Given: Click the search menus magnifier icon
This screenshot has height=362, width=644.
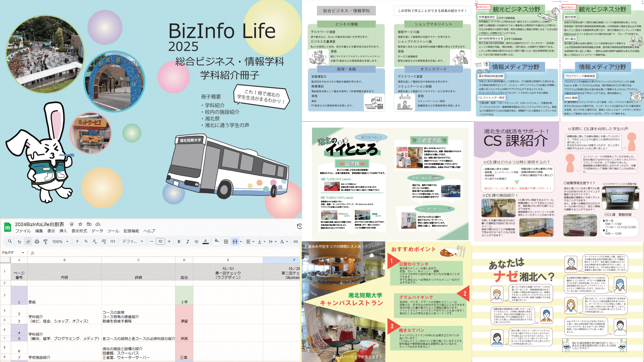Looking at the screenshot, I should pyautogui.click(x=10, y=241).
